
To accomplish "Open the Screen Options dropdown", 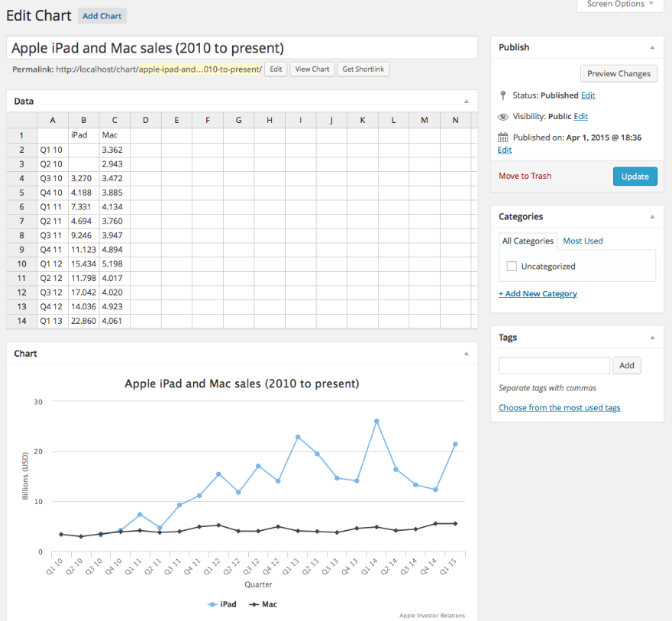I will [620, 5].
